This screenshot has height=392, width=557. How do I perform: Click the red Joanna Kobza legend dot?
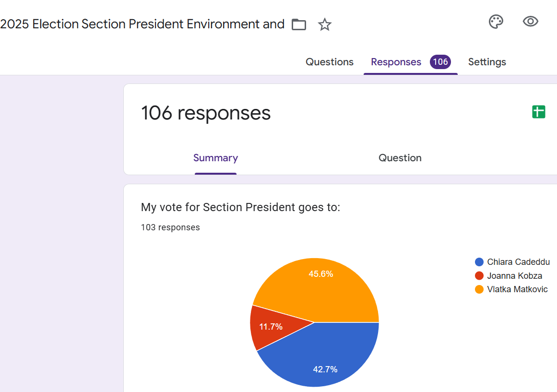(x=479, y=276)
